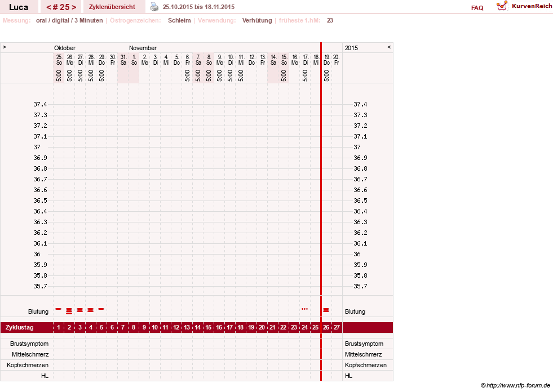The image size is (553, 392).
Task: Click the cycle date range 25.10.2015 bis 18.11.2015
Action: tap(198, 7)
